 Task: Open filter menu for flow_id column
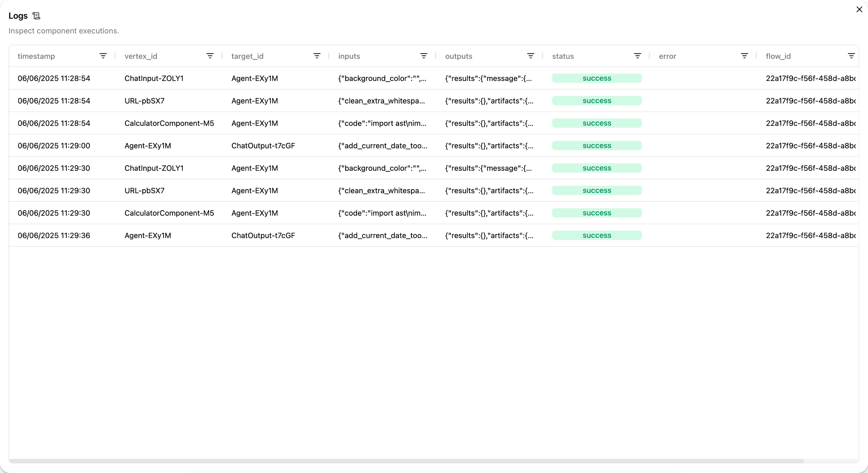(851, 56)
